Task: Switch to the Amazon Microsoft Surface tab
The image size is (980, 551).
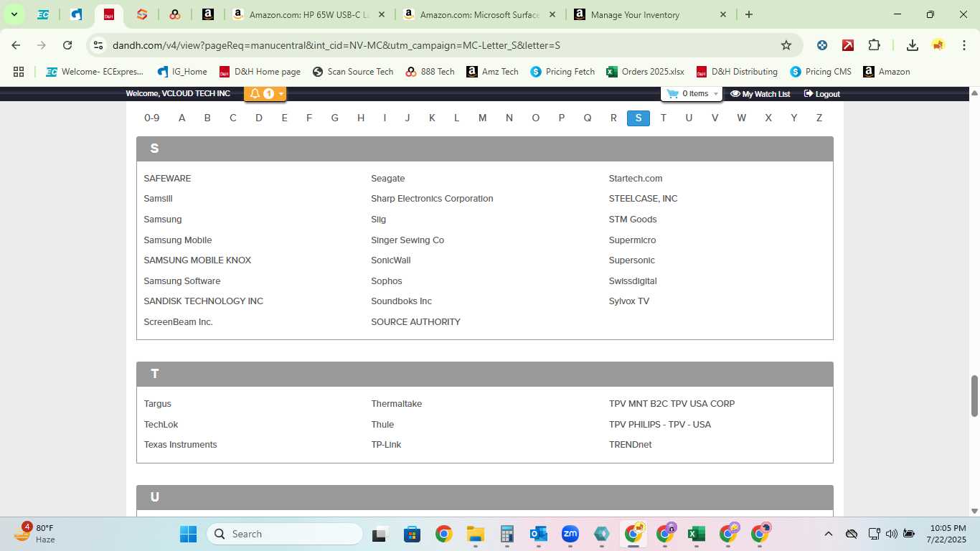Action: click(480, 14)
